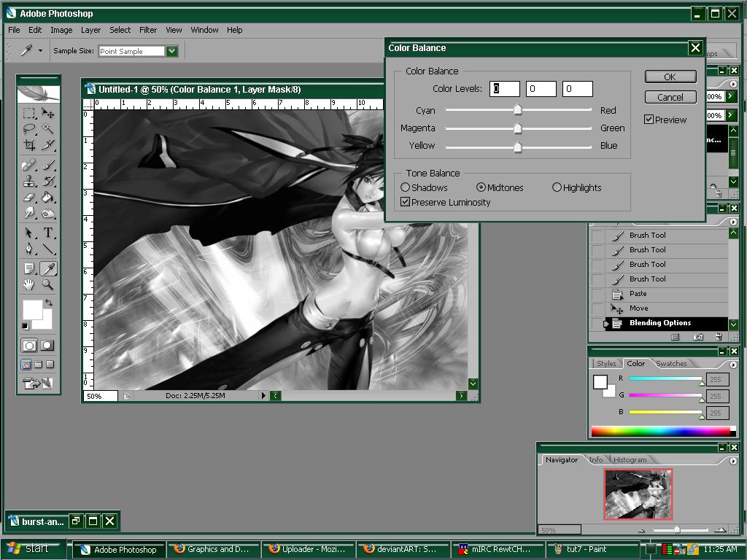The height and width of the screenshot is (560, 747).
Task: Switch to Quick Mask mode
Action: [47, 346]
